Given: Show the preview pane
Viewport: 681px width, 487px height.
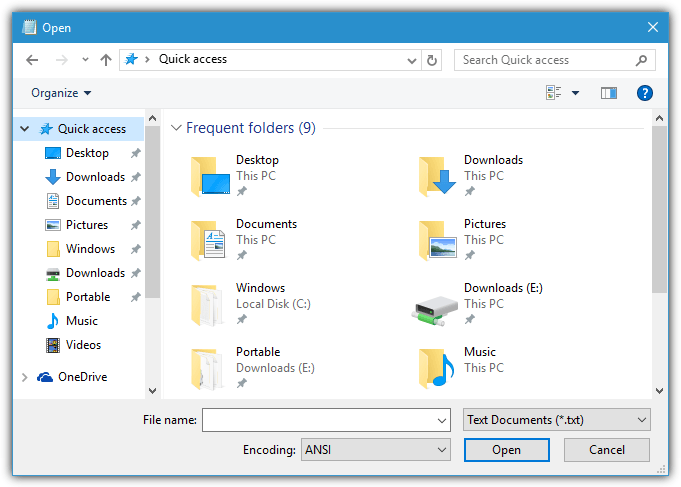Looking at the screenshot, I should tap(608, 93).
